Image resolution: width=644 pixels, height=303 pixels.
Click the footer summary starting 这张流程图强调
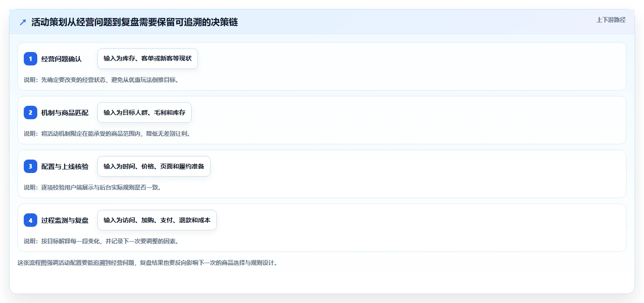(x=148, y=263)
